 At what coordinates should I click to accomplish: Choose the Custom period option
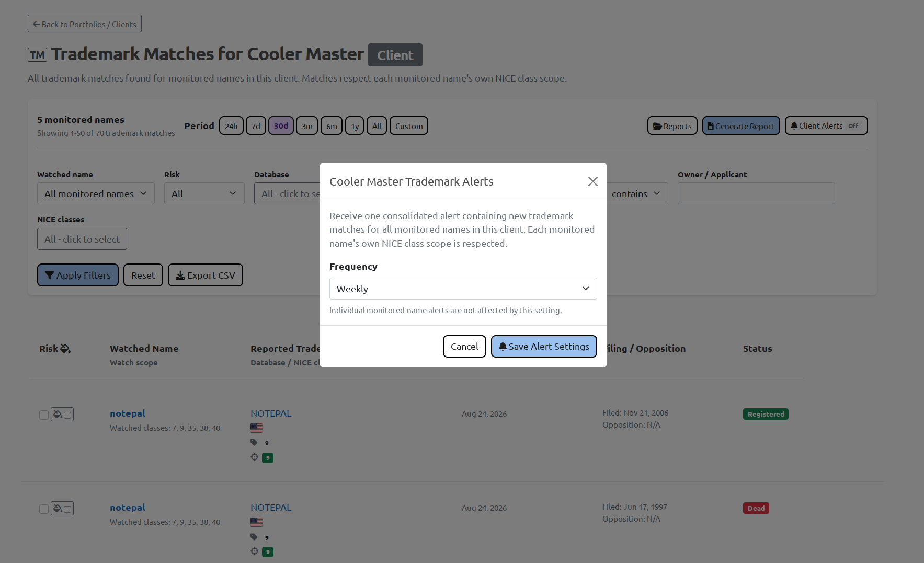tap(409, 125)
